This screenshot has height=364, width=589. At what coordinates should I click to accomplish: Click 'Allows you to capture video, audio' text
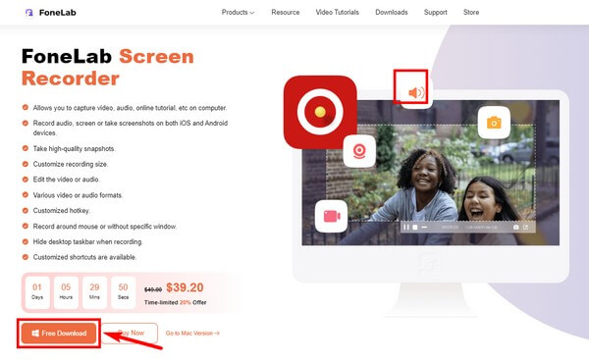click(x=130, y=108)
